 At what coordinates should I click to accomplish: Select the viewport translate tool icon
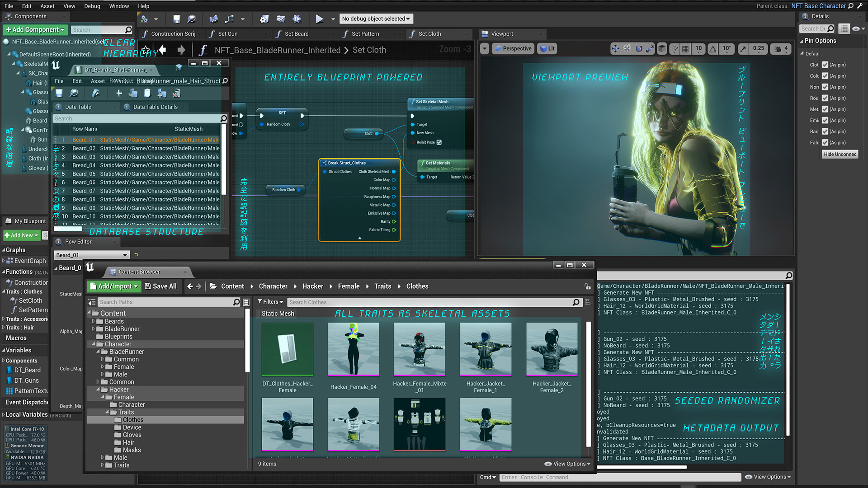tap(615, 49)
